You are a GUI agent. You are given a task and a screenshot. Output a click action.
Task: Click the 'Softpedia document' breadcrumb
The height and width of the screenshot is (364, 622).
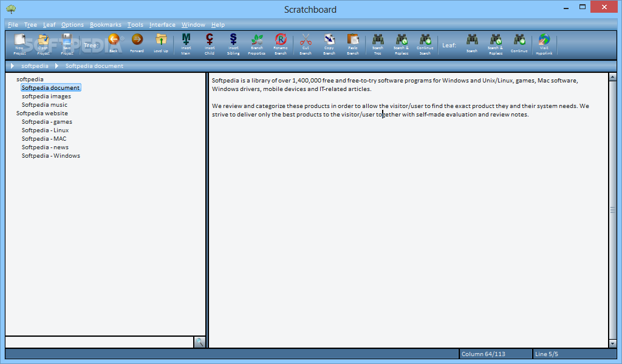click(94, 66)
